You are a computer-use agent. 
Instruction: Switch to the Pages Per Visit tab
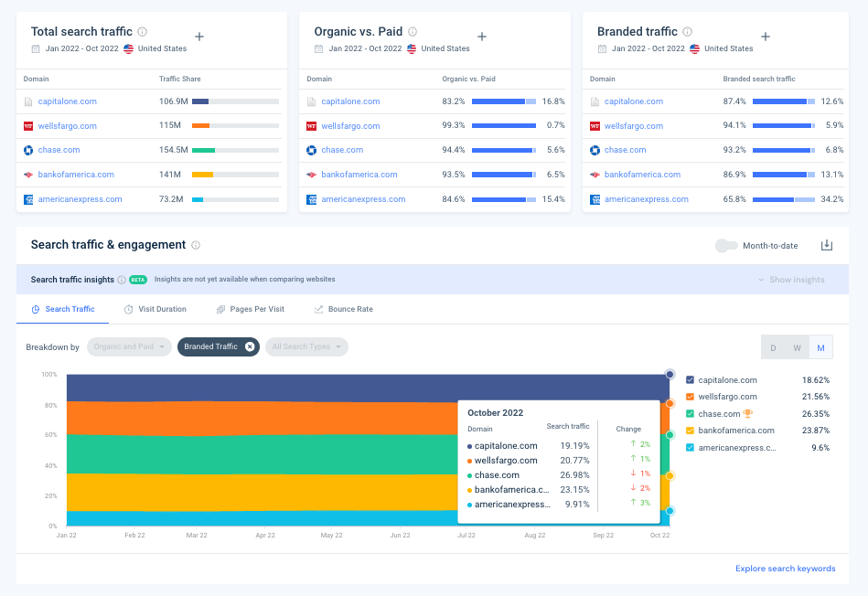pos(251,309)
